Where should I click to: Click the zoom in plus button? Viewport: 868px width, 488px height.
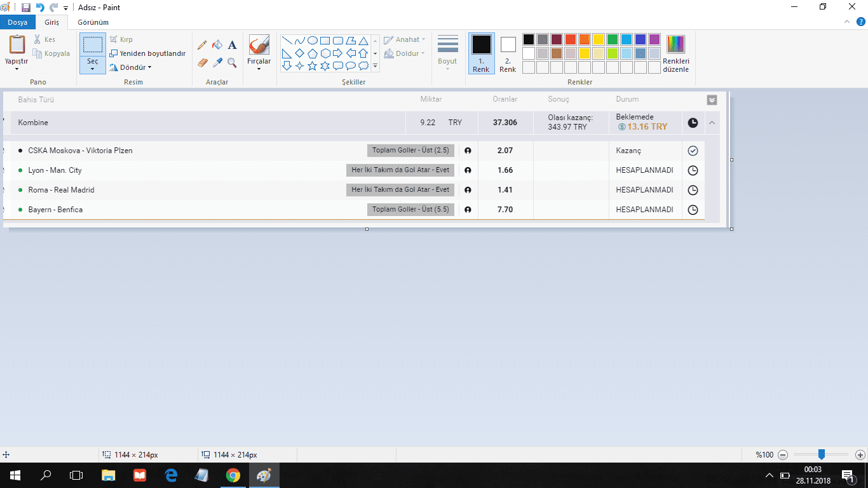pyautogui.click(x=860, y=455)
